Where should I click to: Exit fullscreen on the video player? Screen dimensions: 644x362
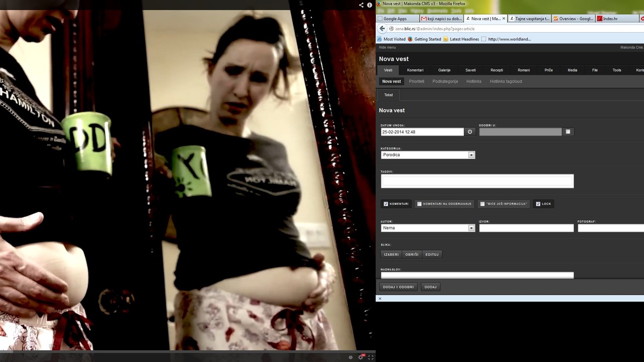[x=370, y=357]
